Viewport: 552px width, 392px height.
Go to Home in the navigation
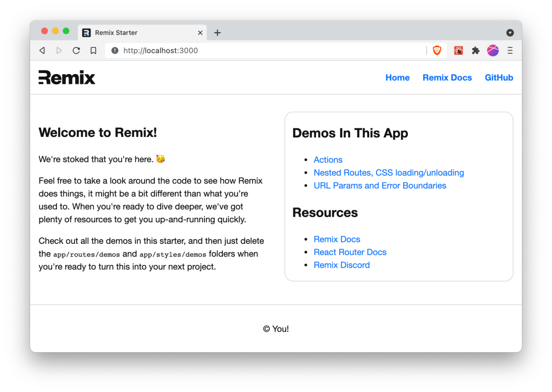coord(398,77)
